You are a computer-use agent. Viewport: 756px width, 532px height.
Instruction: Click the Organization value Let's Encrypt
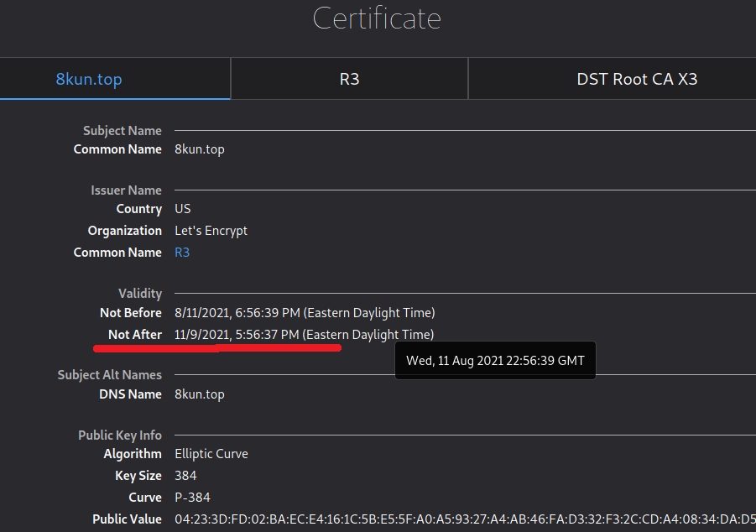(x=211, y=231)
